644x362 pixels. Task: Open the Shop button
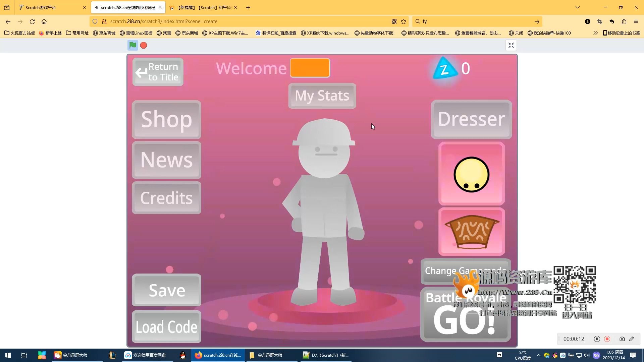[166, 120]
